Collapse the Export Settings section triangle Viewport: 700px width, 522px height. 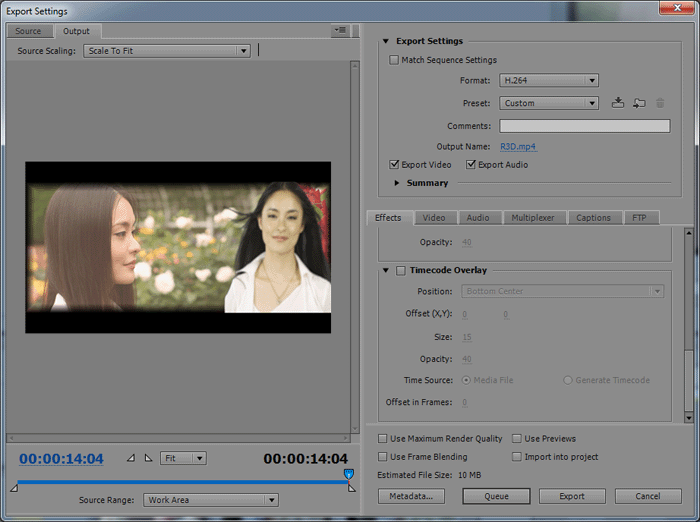[x=386, y=41]
